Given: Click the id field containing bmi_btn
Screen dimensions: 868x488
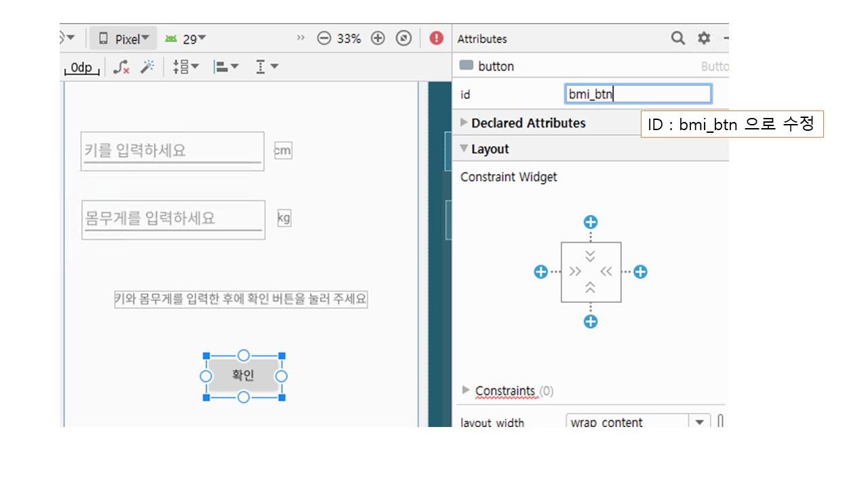Looking at the screenshot, I should 637,94.
